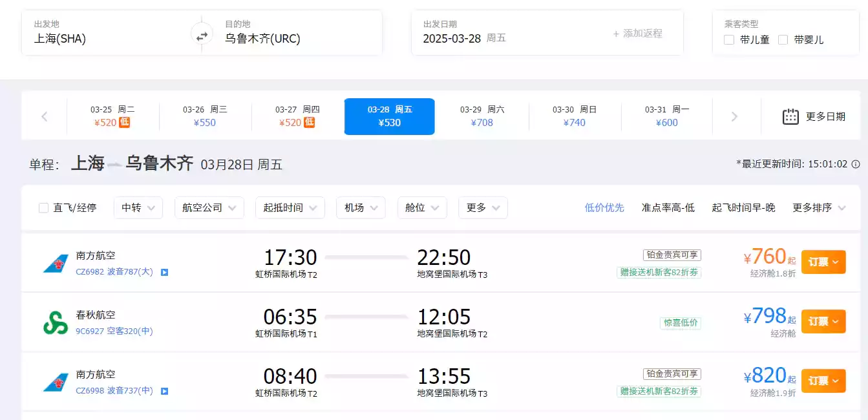Open the calendar icon for more dates
Viewport: 868px width, 420px height.
pyautogui.click(x=790, y=116)
